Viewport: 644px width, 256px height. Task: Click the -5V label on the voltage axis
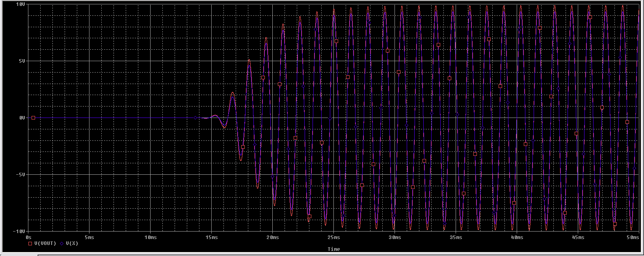point(20,175)
